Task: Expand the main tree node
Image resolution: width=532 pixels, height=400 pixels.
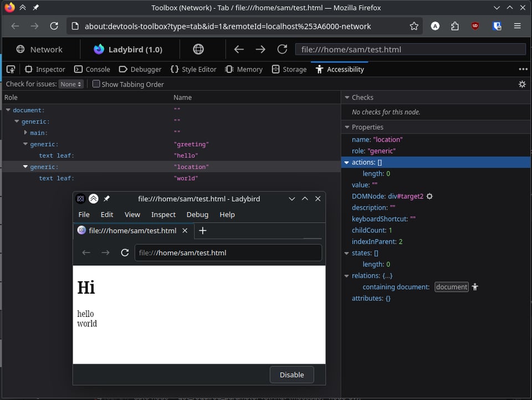Action: click(x=25, y=133)
